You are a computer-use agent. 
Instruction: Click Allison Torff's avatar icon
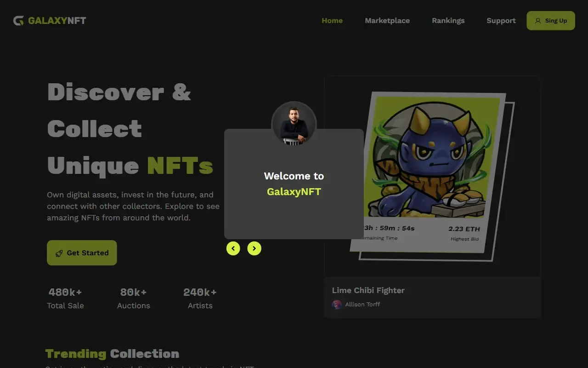pos(337,305)
